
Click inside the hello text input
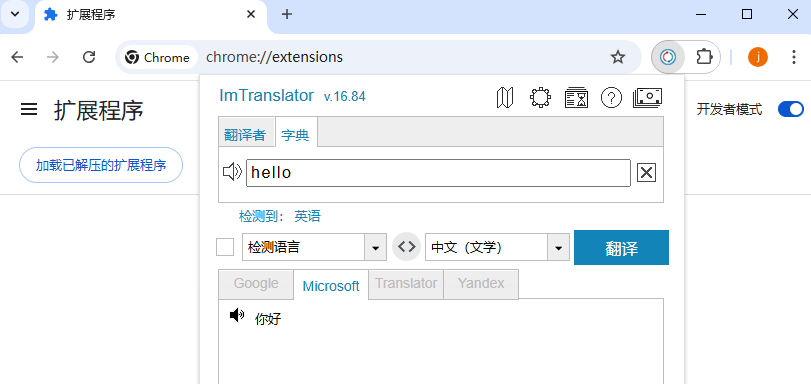point(438,172)
